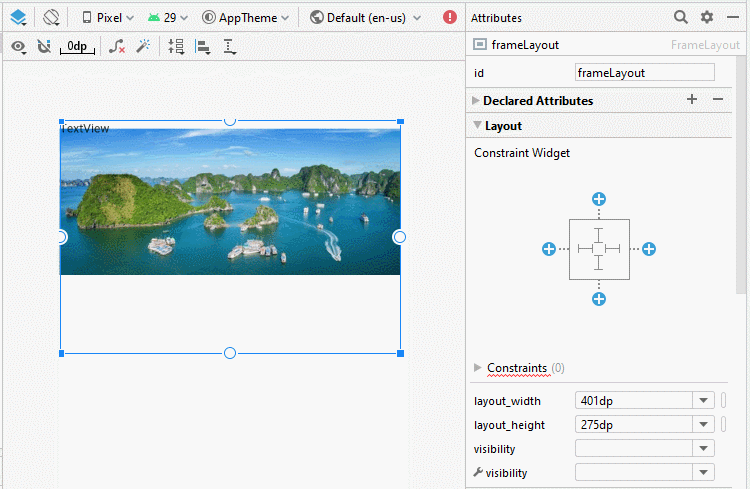The image size is (750, 489).
Task: Open the align tool icon
Action: pyautogui.click(x=203, y=47)
